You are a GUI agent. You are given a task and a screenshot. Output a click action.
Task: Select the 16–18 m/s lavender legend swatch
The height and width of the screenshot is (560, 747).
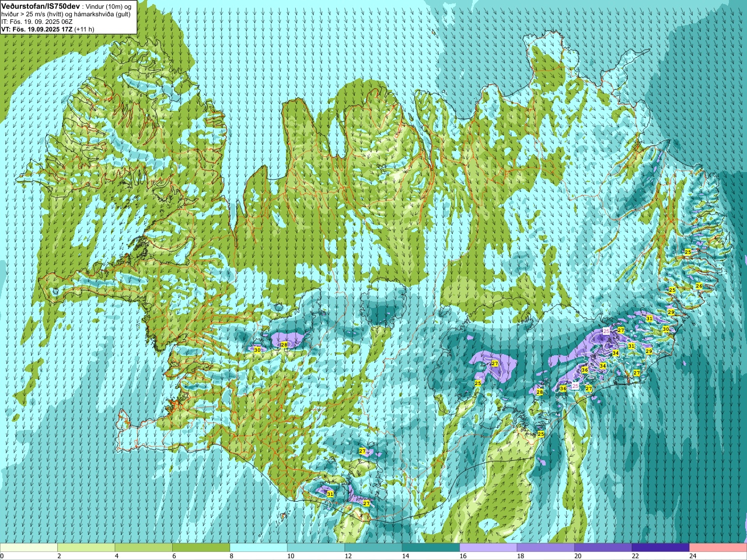click(x=488, y=548)
